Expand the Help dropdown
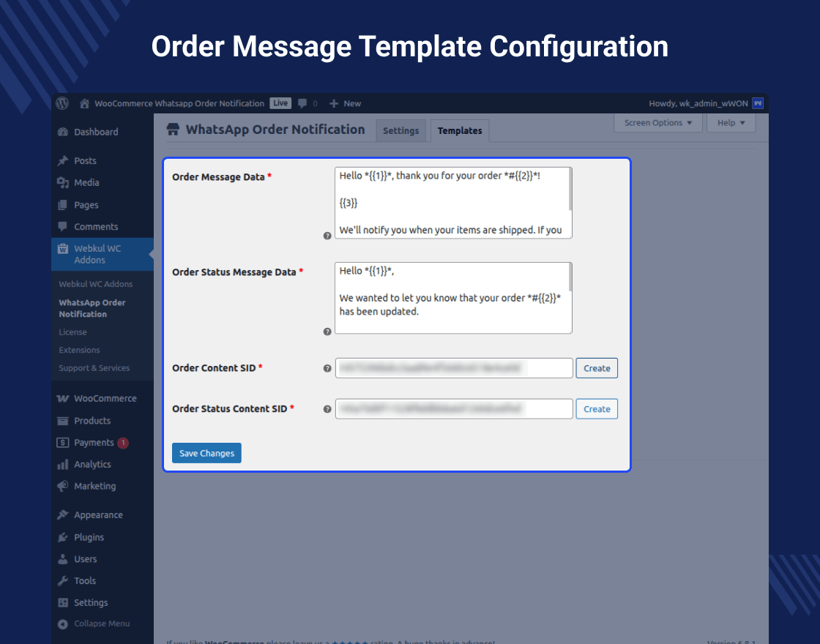The image size is (820, 644). tap(731, 123)
